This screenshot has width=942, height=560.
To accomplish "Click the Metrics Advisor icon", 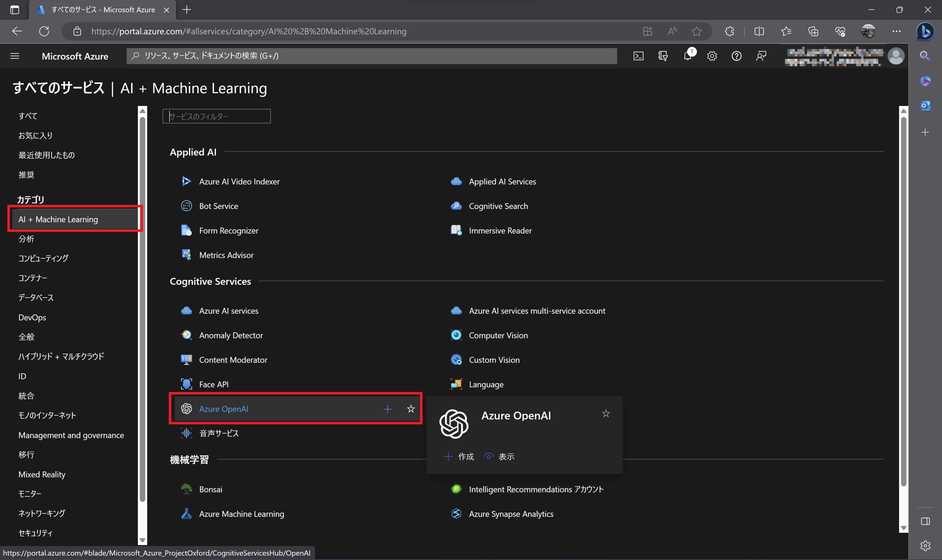I will [x=186, y=255].
